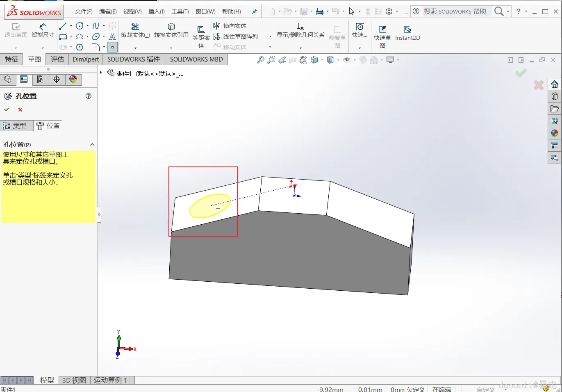This screenshot has width=562, height=392.
Task: Open the Display Style dropdown arrow
Action: 338,60
